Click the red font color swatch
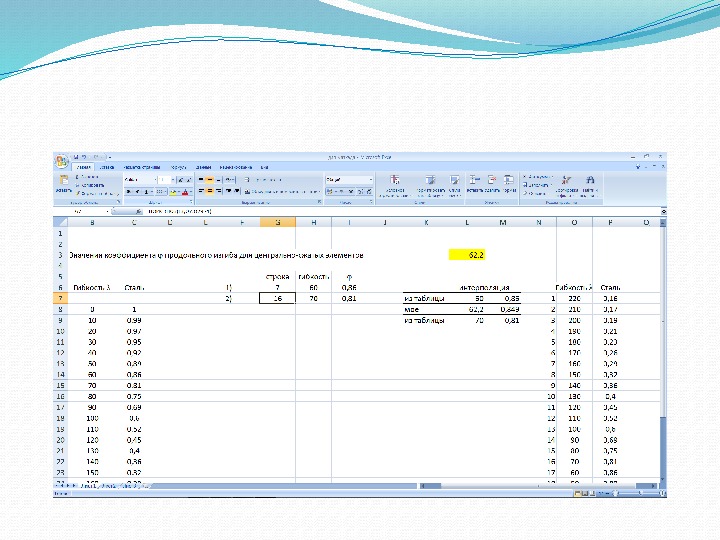 [x=185, y=191]
